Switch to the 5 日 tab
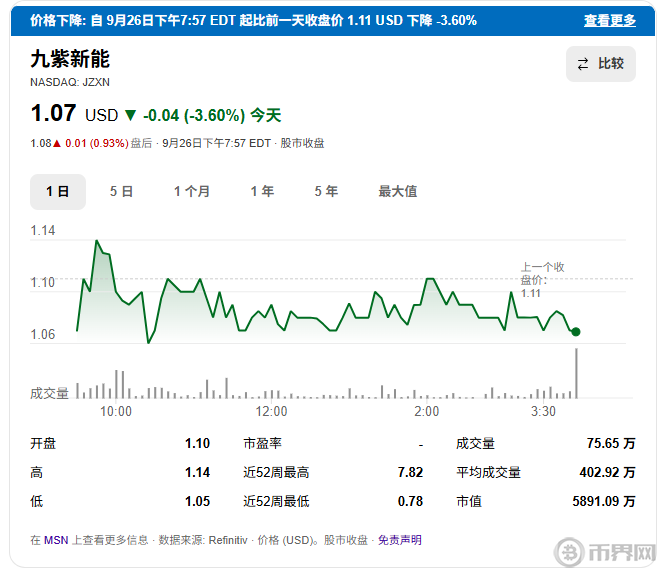Viewport: 667px width, 580px height. tap(121, 191)
